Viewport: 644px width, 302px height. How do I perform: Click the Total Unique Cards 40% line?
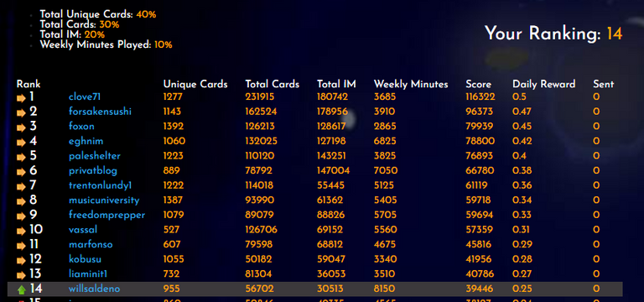[x=98, y=15]
